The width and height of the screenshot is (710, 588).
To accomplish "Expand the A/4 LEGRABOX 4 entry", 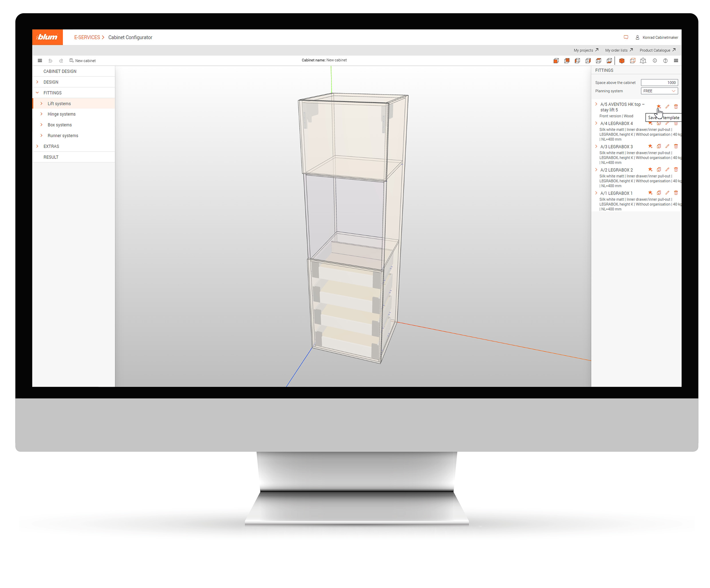I will (x=596, y=123).
